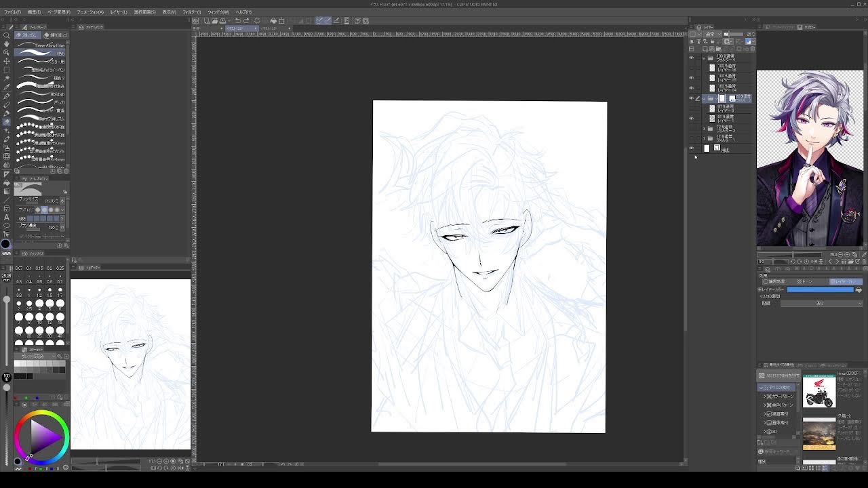Delete the selected layer with trash icon
Image resolution: width=868 pixels, height=488 pixels.
753,49
